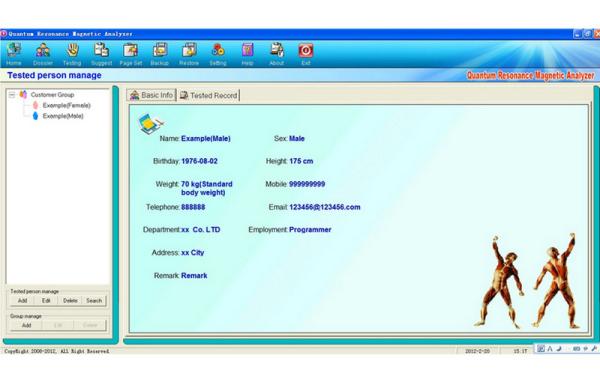This screenshot has width=600, height=385.
Task: Start the Testing hand icon
Action: (x=72, y=51)
